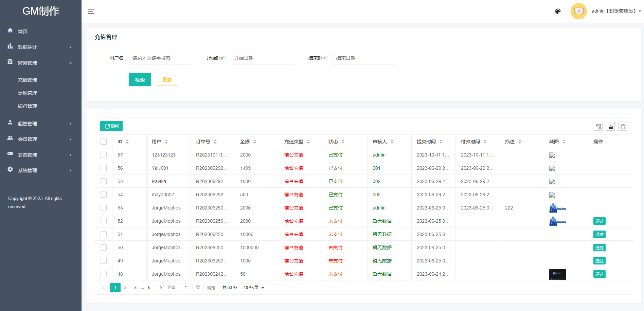The height and width of the screenshot is (311, 644).
Task: Select checkbox for order ID 52
Action: click(104, 221)
